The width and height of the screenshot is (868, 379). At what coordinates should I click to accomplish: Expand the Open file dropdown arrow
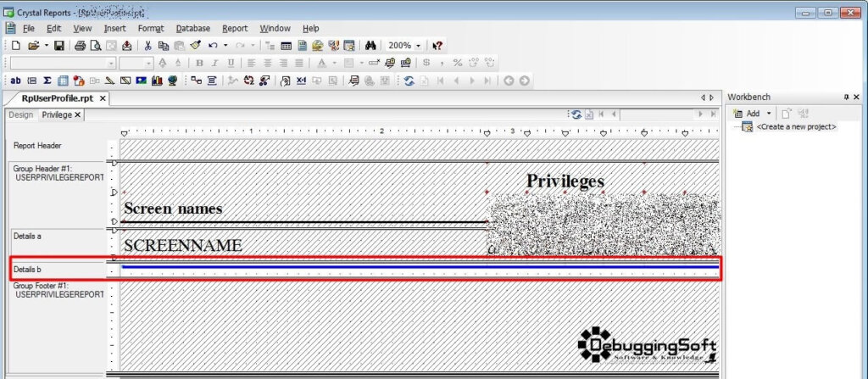(46, 46)
